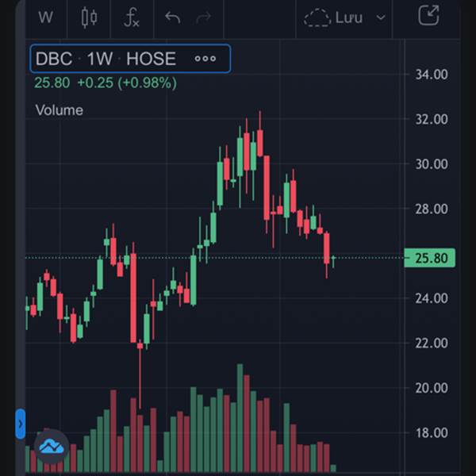Screen dimensions: 476x476
Task: Expand the blue side panel arrow handle
Action: [x=21, y=424]
